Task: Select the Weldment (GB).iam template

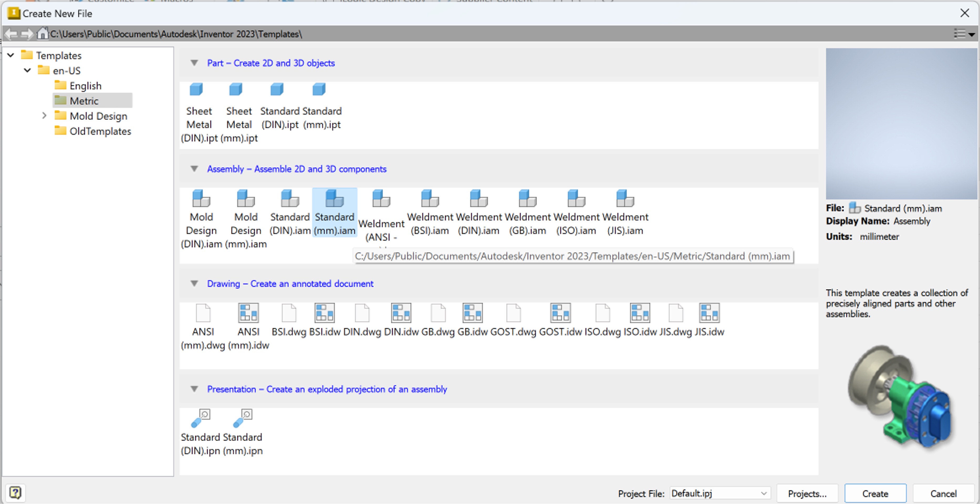Action: click(527, 213)
